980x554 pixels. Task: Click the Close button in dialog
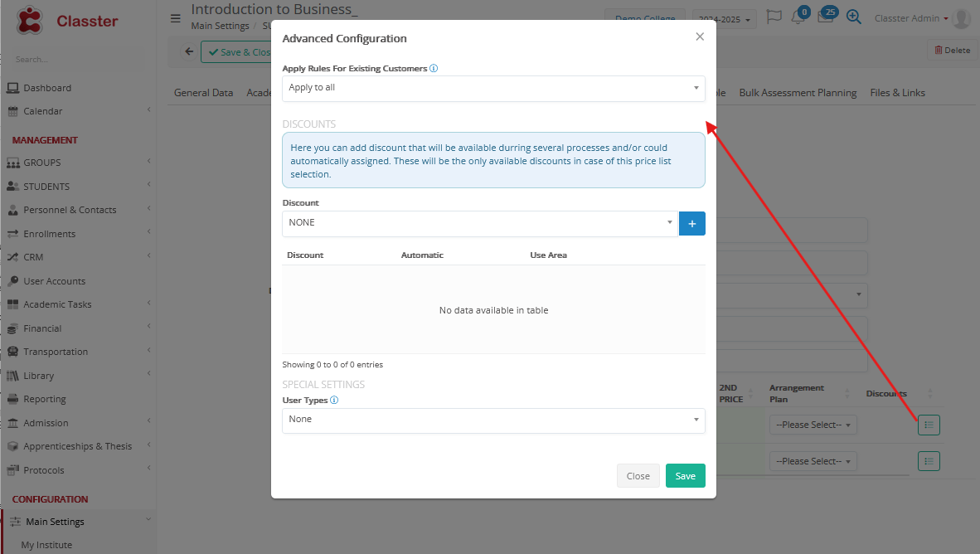638,476
